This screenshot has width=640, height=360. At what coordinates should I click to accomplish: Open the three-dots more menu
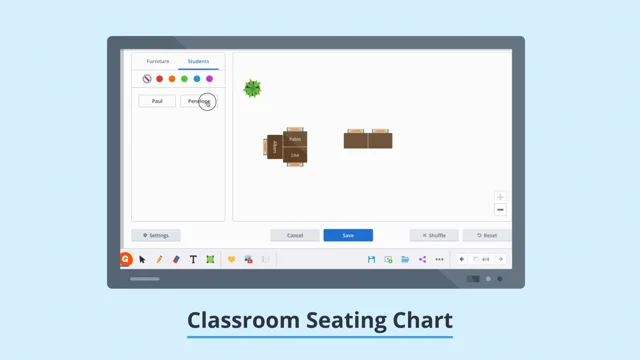pyautogui.click(x=439, y=259)
